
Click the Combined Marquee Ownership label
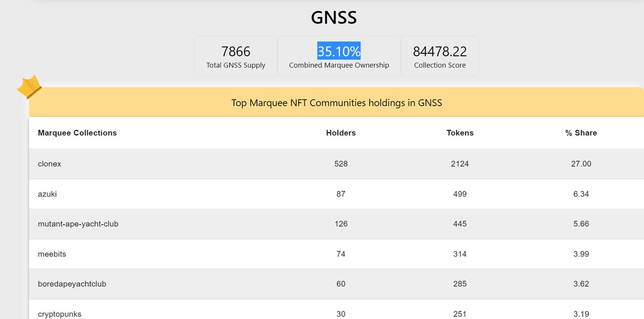(x=339, y=65)
